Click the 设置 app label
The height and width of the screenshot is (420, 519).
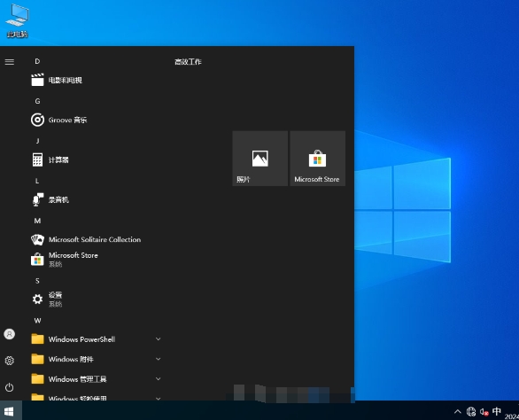click(x=55, y=295)
